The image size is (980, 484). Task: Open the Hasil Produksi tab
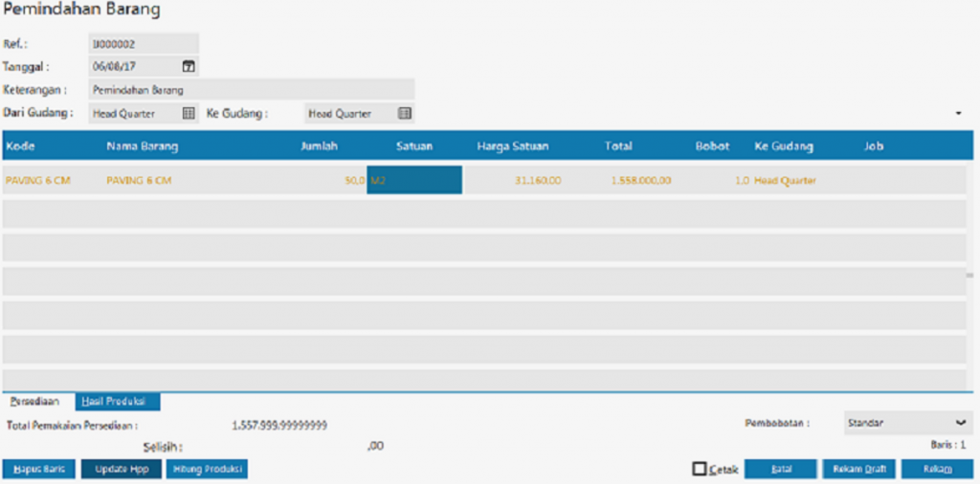click(117, 402)
